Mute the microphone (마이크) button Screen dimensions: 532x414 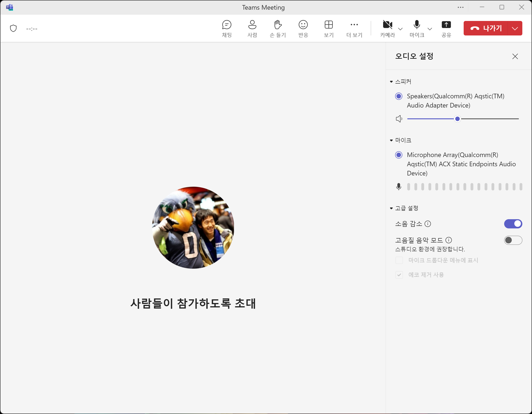tap(417, 28)
